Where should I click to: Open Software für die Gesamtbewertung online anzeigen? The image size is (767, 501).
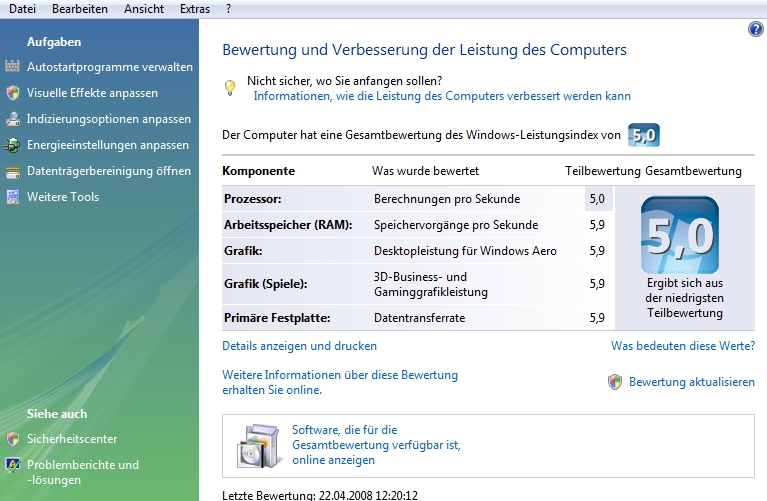click(376, 445)
